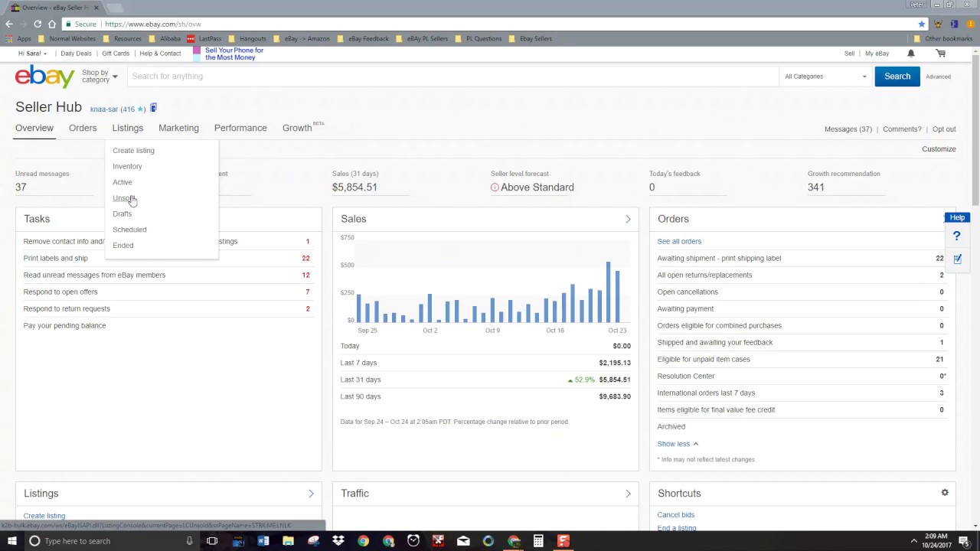The width and height of the screenshot is (980, 551).
Task: Switch to Marketing tab
Action: coord(178,128)
